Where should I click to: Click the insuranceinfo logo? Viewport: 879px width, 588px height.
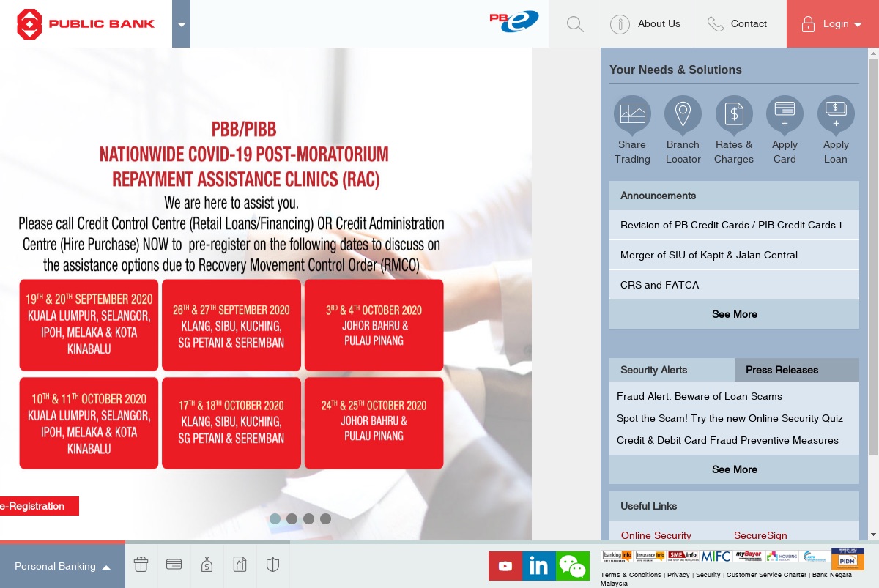[x=650, y=556]
